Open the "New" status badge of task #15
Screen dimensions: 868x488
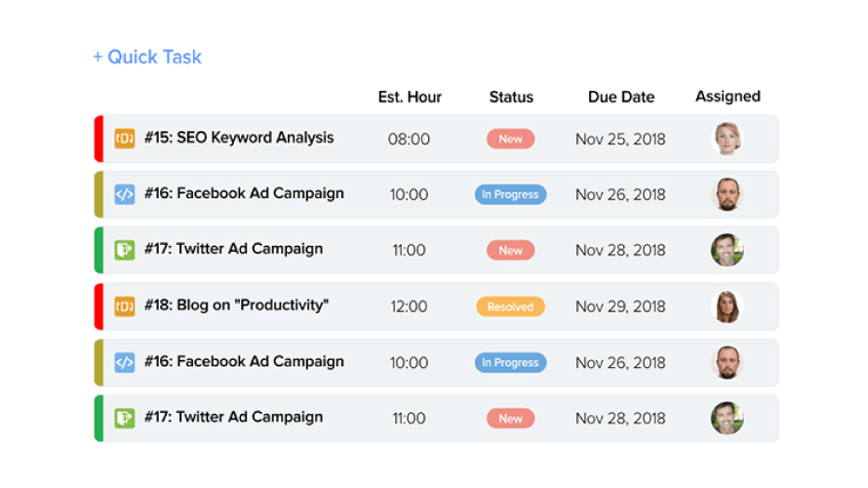click(x=510, y=139)
